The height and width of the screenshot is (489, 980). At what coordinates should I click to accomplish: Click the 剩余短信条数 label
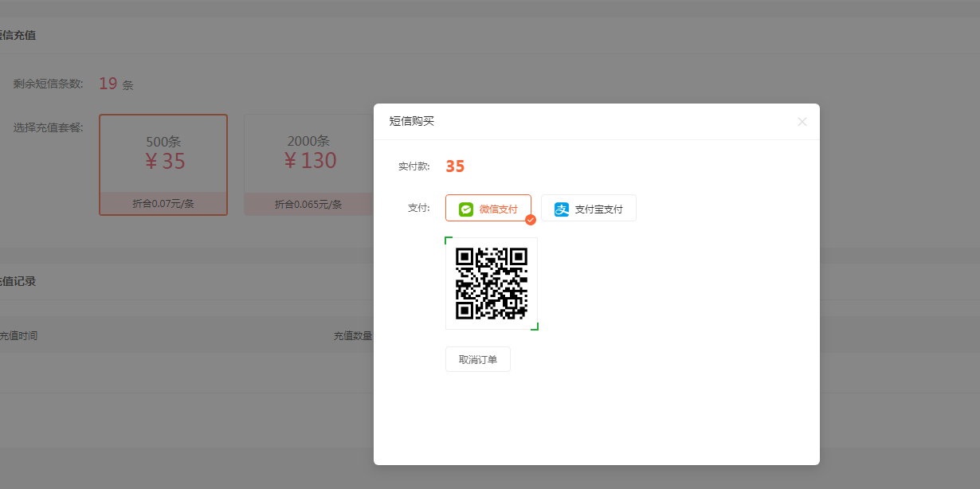point(49,84)
